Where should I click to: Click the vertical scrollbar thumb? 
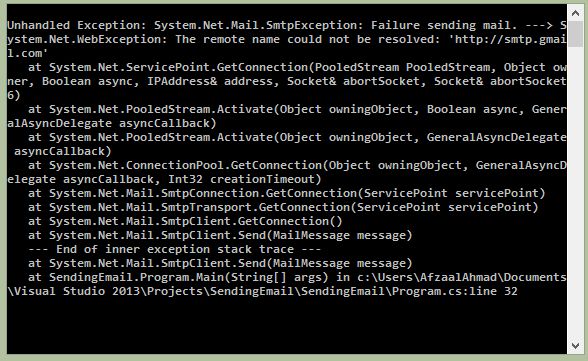(575, 34)
